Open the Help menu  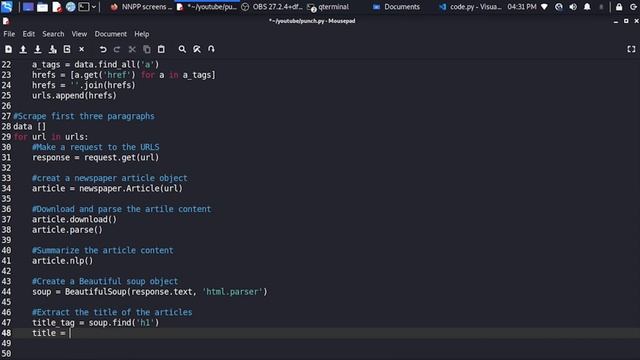pos(142,34)
